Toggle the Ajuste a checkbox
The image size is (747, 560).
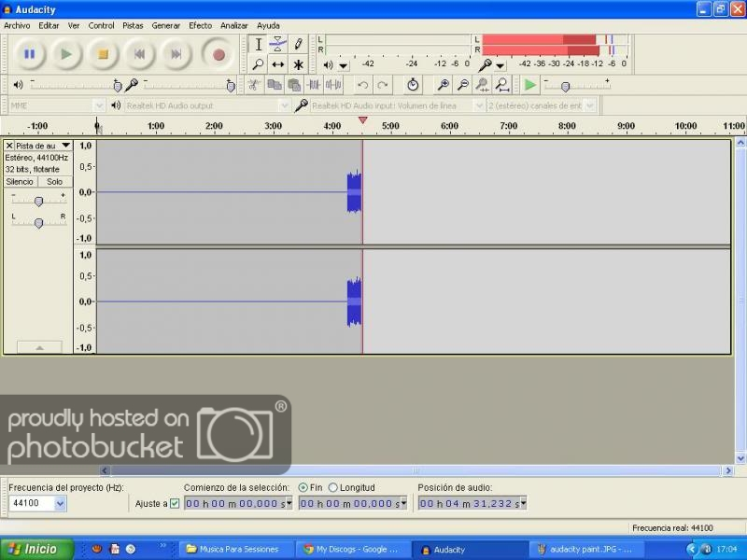175,503
